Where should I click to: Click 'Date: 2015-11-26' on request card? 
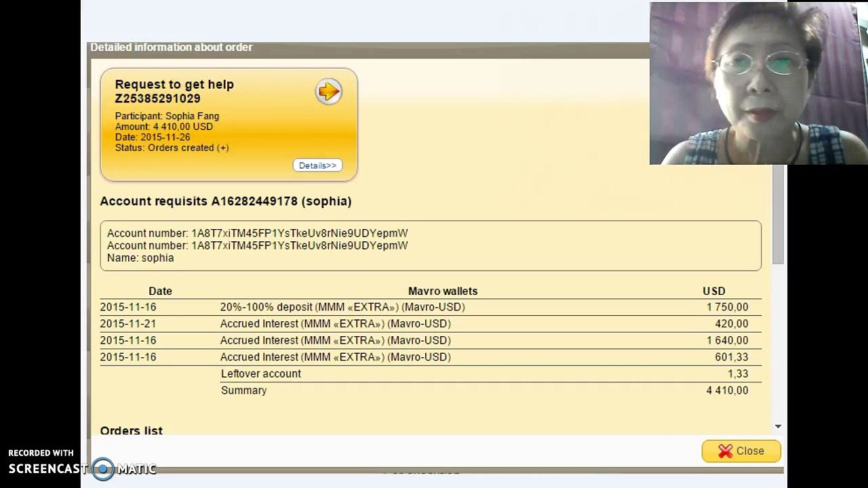coord(153,137)
